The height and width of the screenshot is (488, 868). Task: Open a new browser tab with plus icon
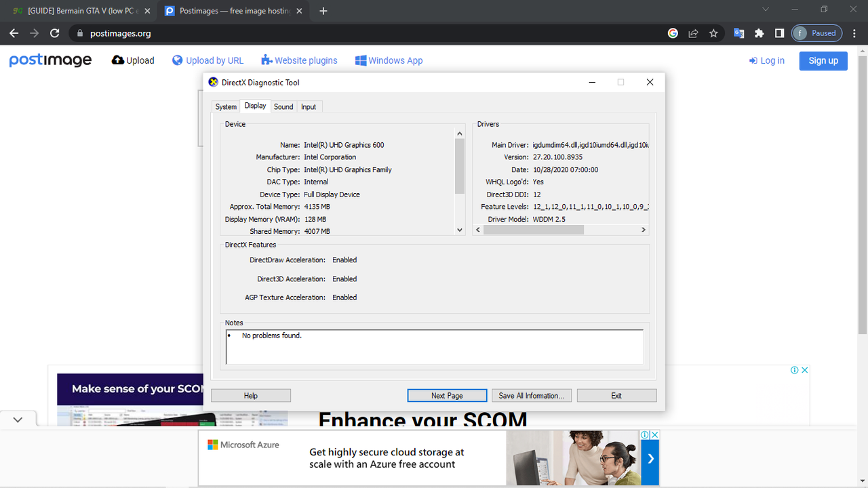click(323, 11)
